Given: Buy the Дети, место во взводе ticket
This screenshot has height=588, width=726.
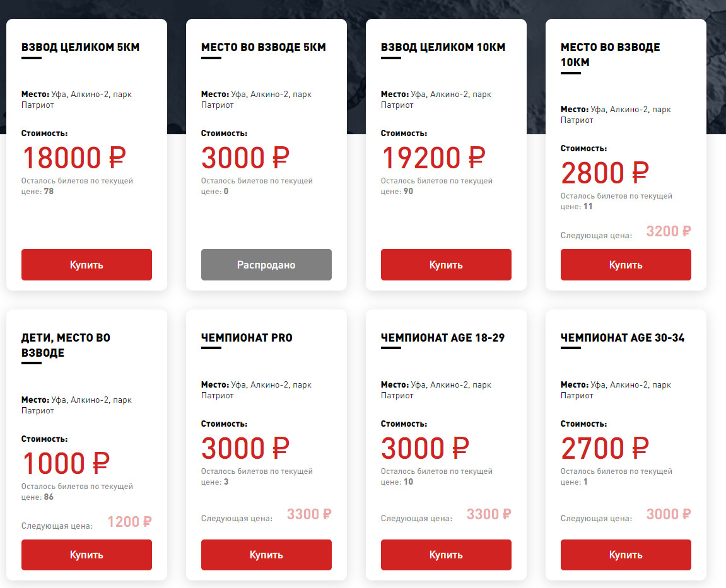Looking at the screenshot, I should 86,555.
